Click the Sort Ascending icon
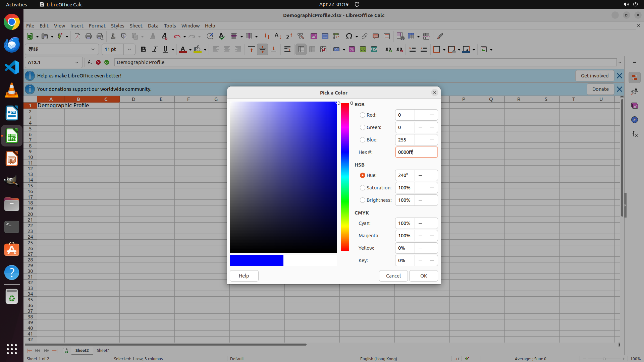This screenshot has height=362, width=644. coord(278,36)
